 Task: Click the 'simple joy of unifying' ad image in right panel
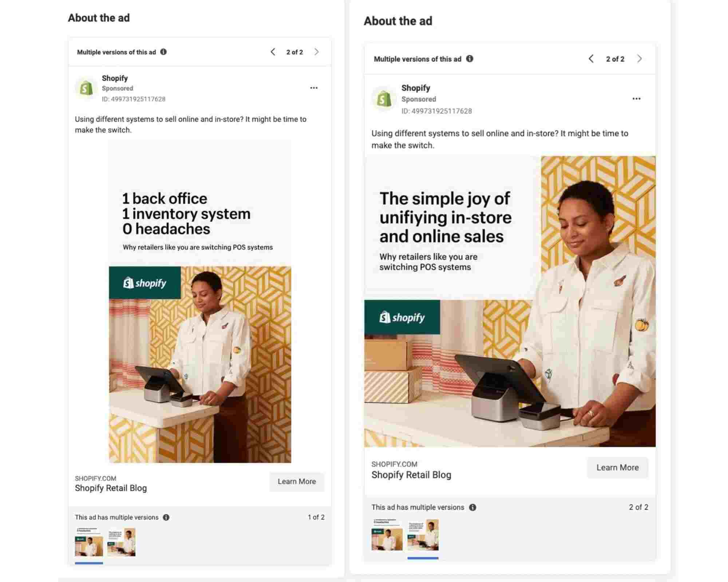pos(510,301)
